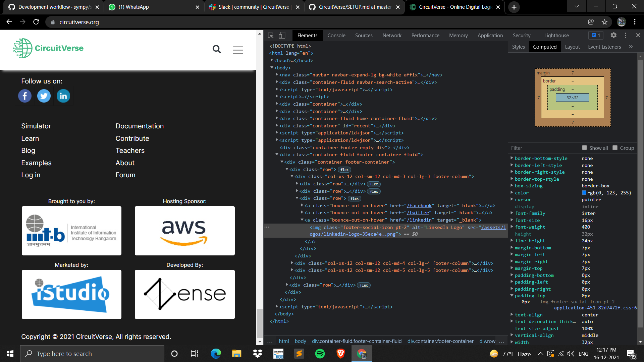The image size is (644, 362).
Task: Collapse the padding-top computed property
Action: (512, 296)
